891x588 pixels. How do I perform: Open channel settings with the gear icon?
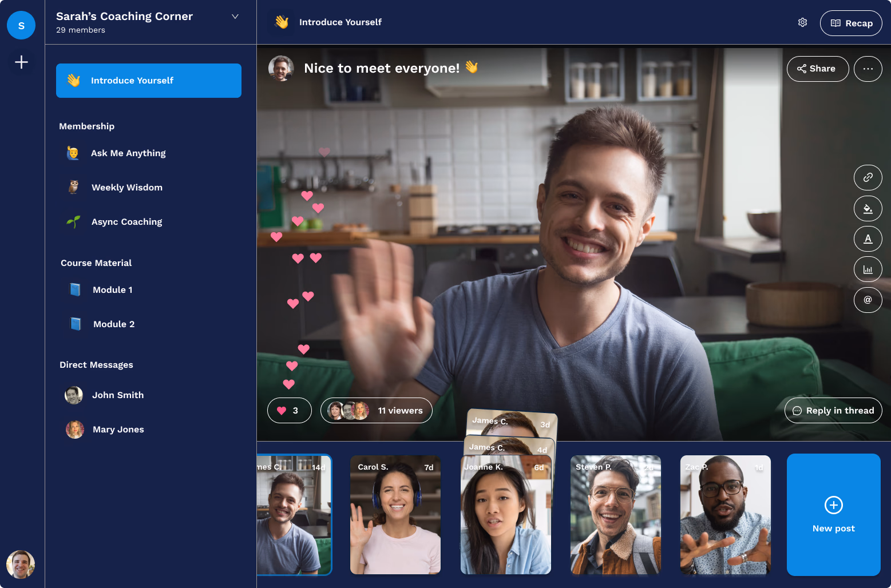[802, 22]
